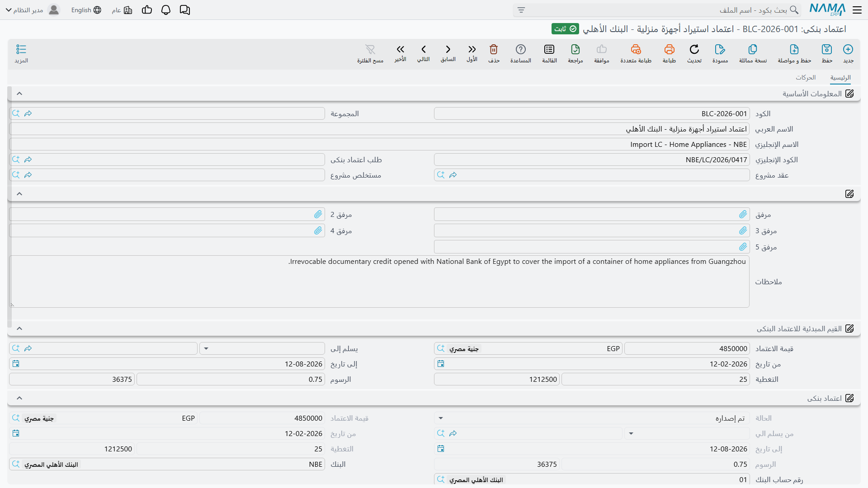868x488 pixels.
Task: Focus the file search box
Action: tap(657, 10)
